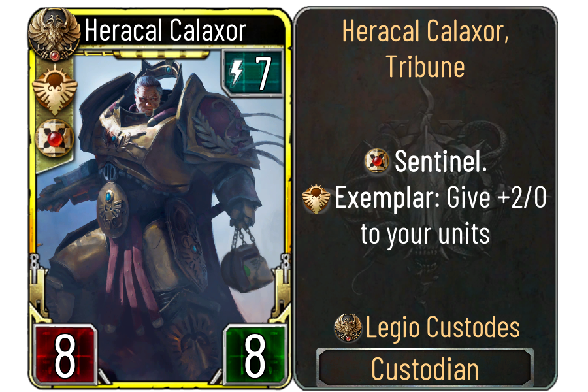The image size is (588, 392).
Task: Click the Sentinel red-gem icon on card's left banner
Action: tap(54, 138)
